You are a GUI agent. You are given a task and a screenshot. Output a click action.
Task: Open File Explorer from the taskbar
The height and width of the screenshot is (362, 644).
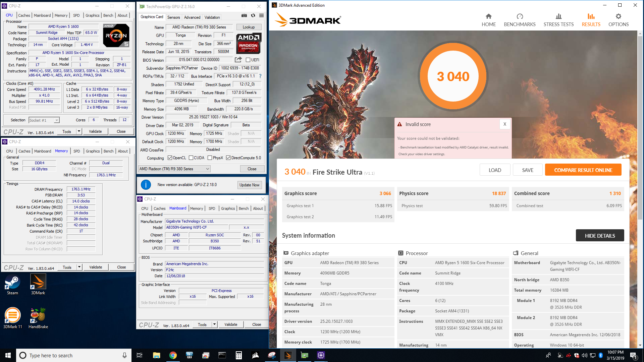point(156,355)
